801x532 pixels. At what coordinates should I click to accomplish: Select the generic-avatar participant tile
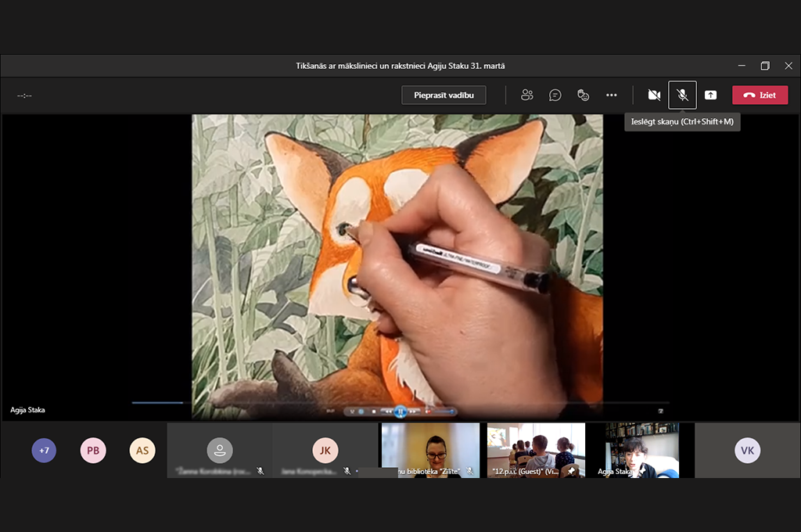coord(220,450)
